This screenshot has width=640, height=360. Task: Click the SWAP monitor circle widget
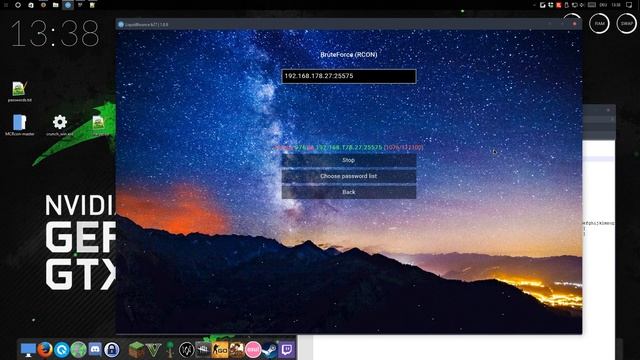click(627, 24)
